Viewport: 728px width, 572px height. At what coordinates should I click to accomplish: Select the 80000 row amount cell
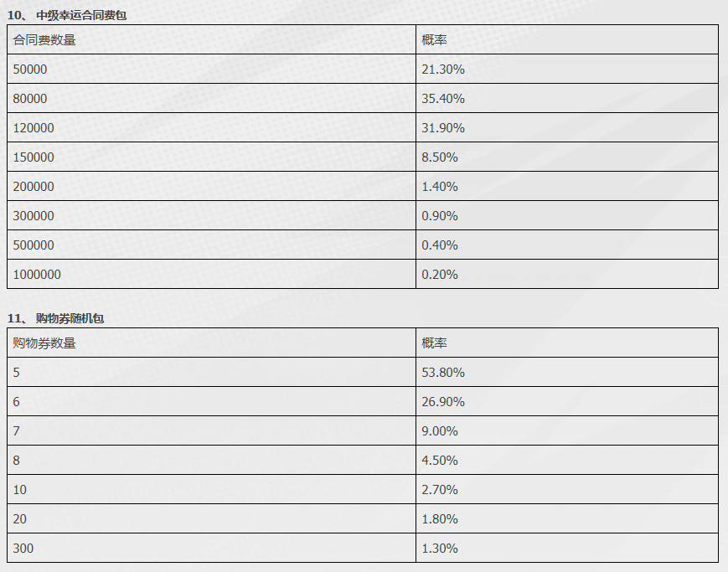[x=211, y=98]
